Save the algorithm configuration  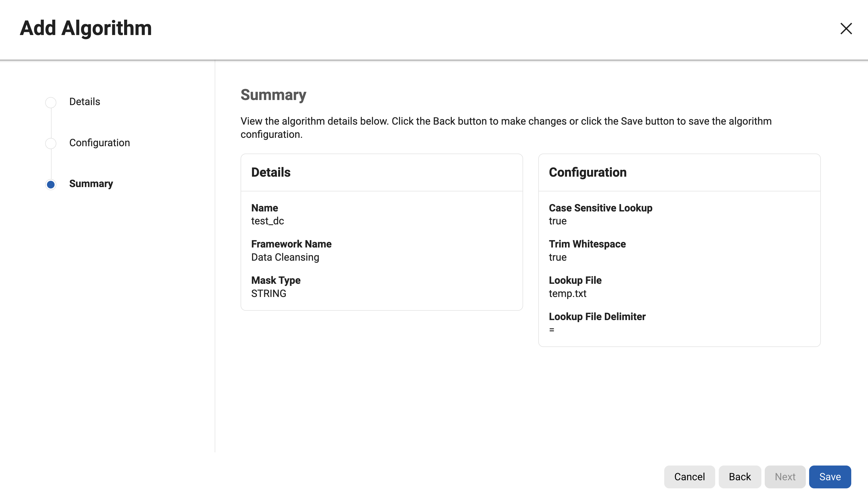click(x=830, y=476)
